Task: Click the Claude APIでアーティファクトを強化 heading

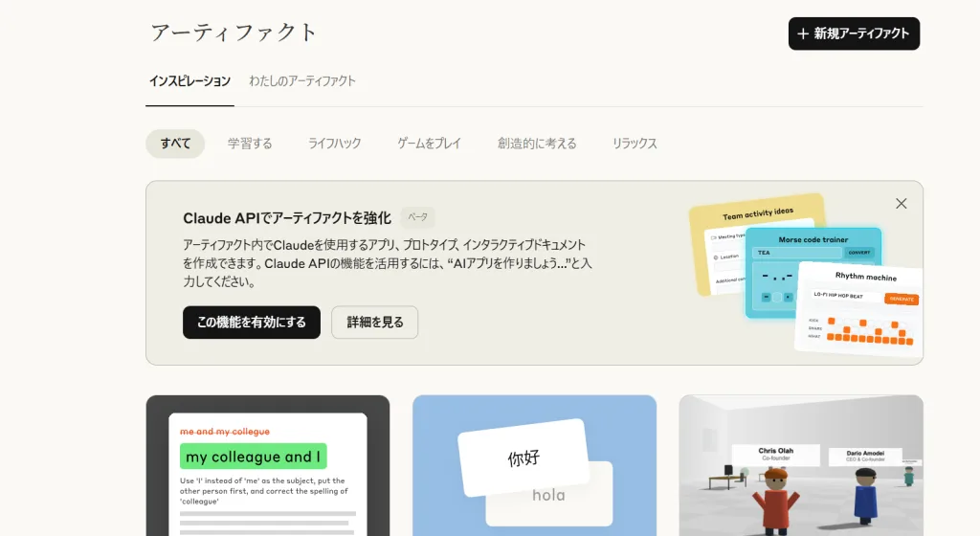Action: pyautogui.click(x=287, y=218)
